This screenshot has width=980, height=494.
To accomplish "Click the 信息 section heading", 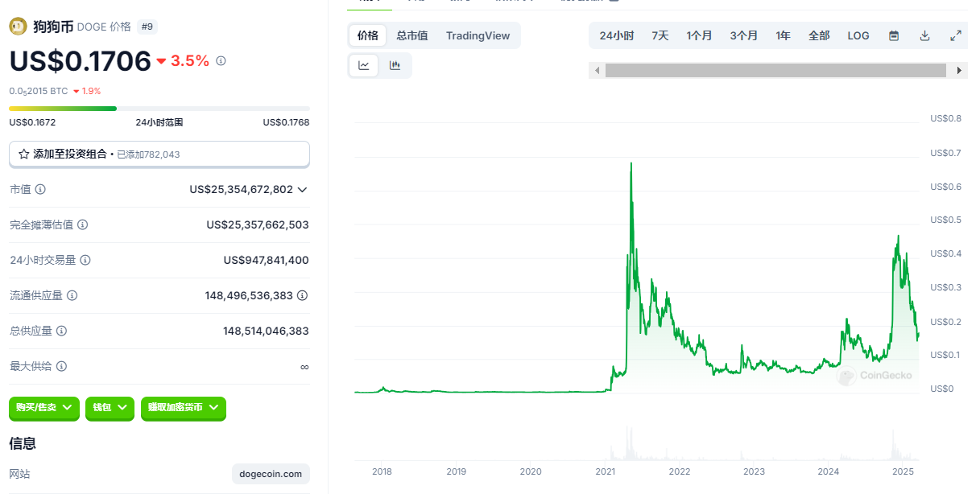I will 23,443.
